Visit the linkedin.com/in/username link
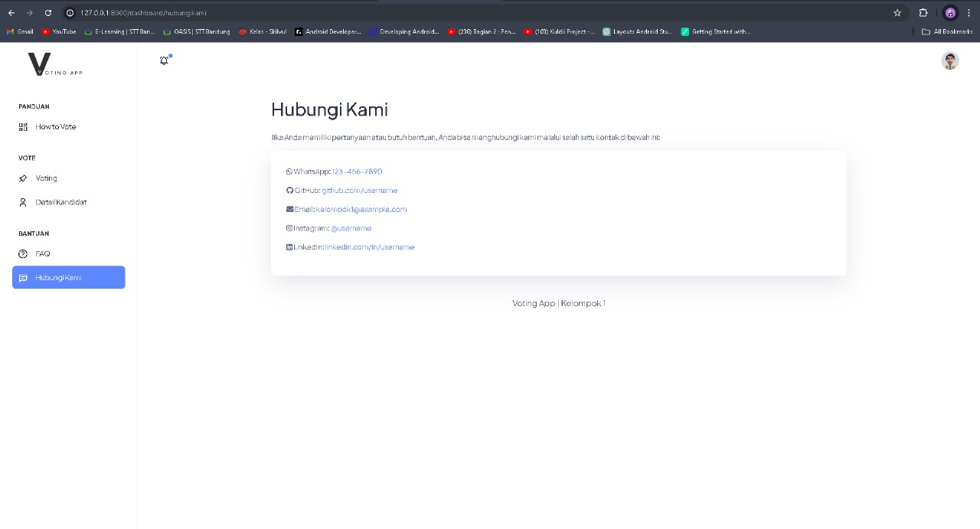The image size is (980, 529). 369,247
